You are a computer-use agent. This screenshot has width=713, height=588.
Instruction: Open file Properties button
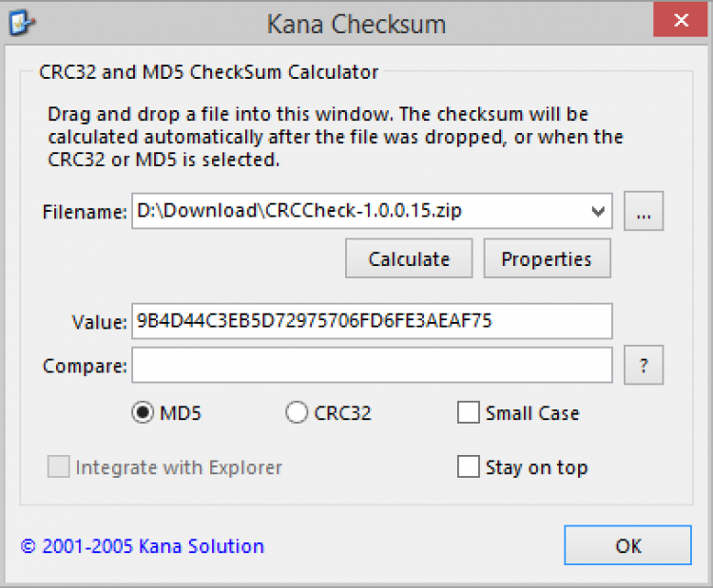point(547,258)
